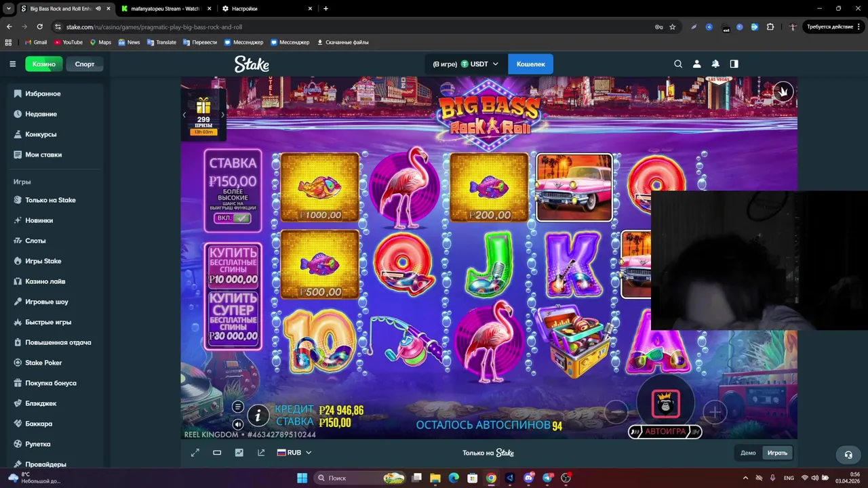This screenshot has height=488, width=868.
Task: Open the Stake site search
Action: tap(678, 64)
